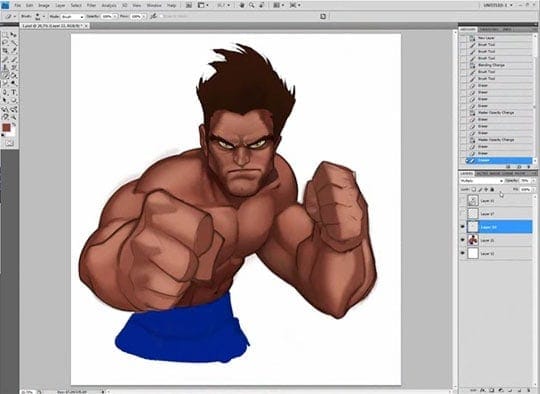Image resolution: width=540 pixels, height=394 pixels.
Task: Select the Rectangular Marquee tool
Action: (5, 34)
